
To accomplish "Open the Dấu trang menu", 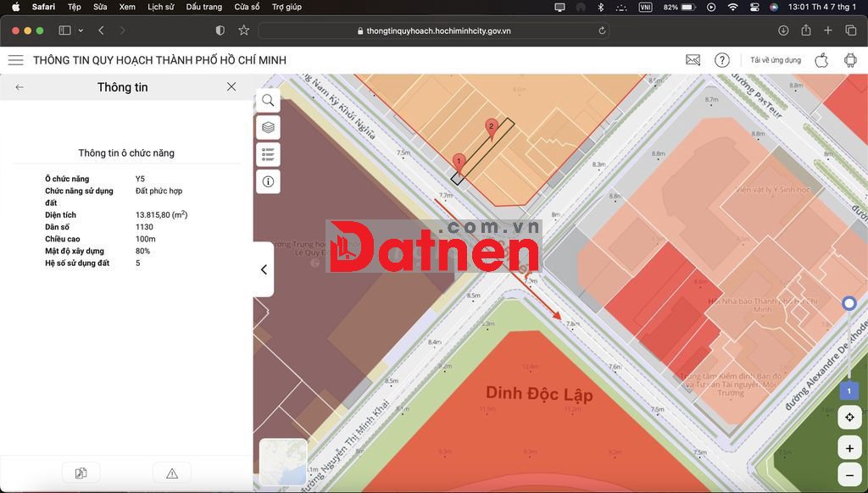I will (x=203, y=7).
